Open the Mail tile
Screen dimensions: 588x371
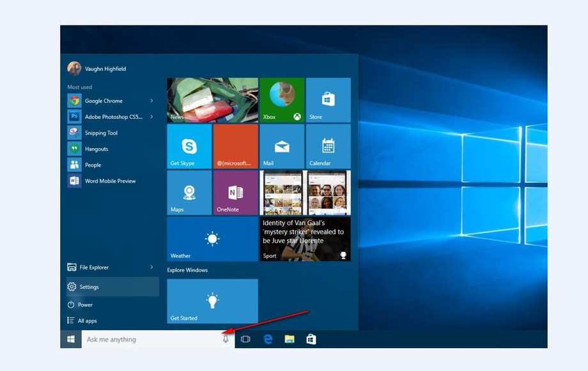[x=282, y=146]
